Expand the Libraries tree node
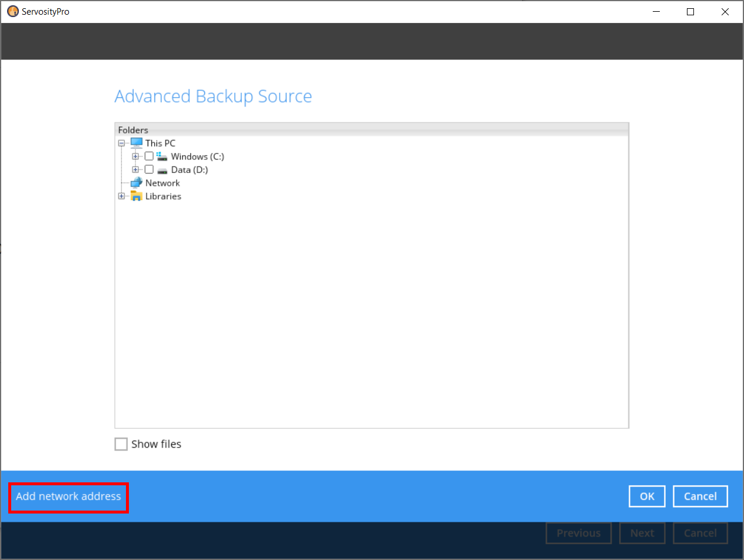 pos(121,196)
